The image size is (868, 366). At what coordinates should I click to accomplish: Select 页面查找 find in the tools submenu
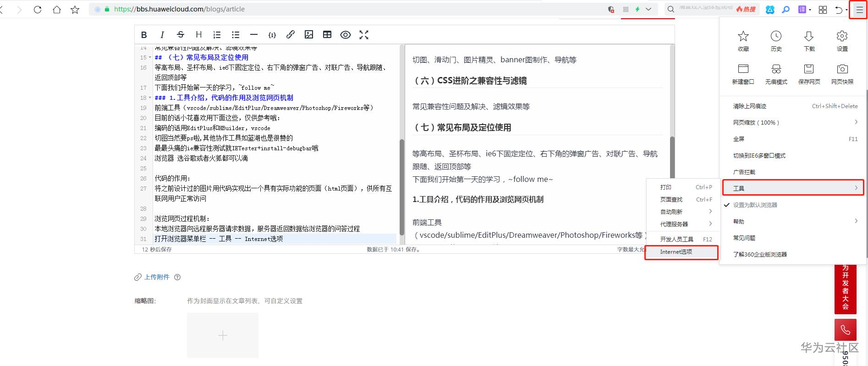point(682,200)
